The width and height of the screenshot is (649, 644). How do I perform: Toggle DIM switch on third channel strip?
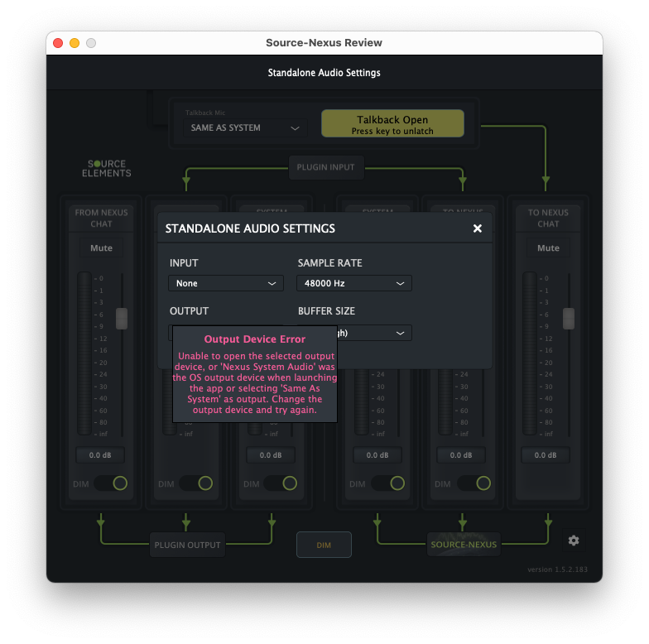(281, 483)
